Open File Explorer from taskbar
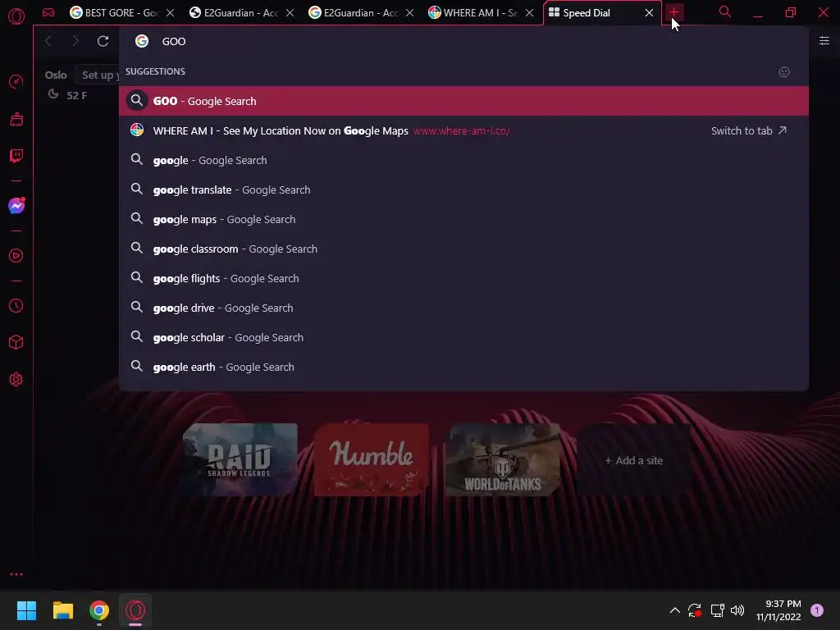840x630 pixels. pos(62,610)
